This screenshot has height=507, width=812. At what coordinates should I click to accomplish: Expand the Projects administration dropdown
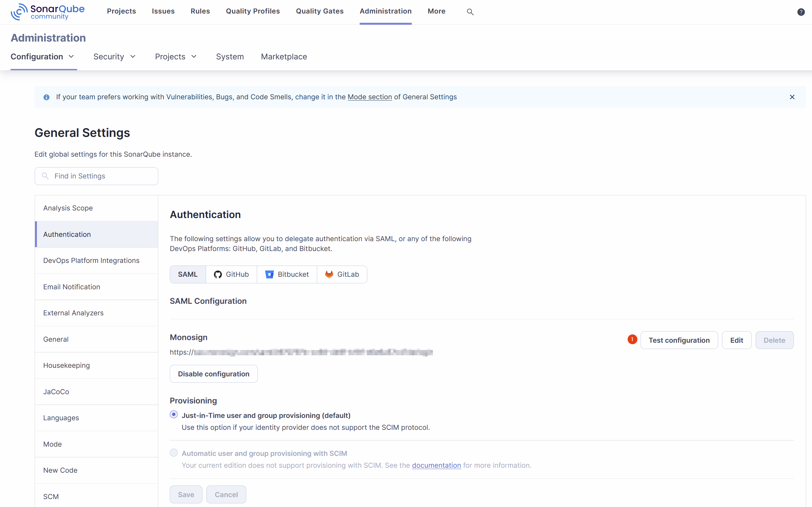point(176,57)
